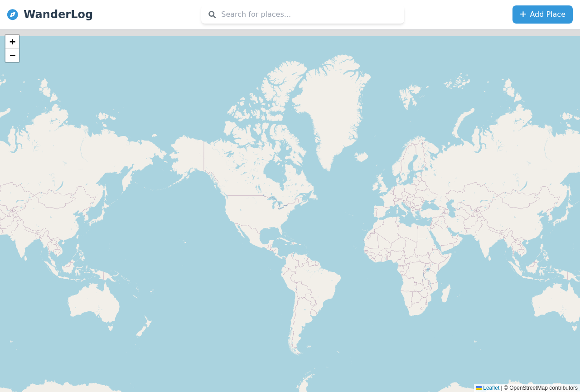Select the search magnifier icon

pyautogui.click(x=212, y=14)
